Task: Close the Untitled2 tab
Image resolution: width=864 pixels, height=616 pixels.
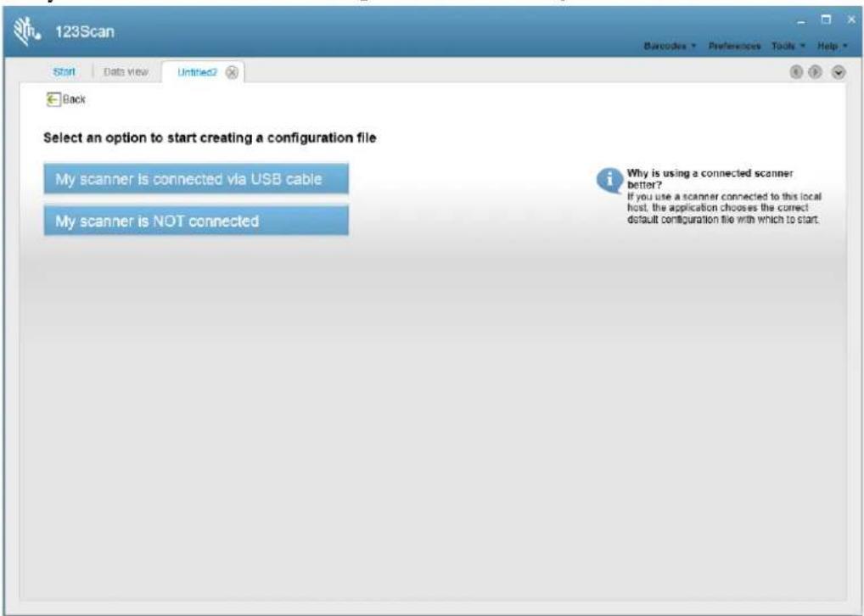Action: tap(232, 72)
